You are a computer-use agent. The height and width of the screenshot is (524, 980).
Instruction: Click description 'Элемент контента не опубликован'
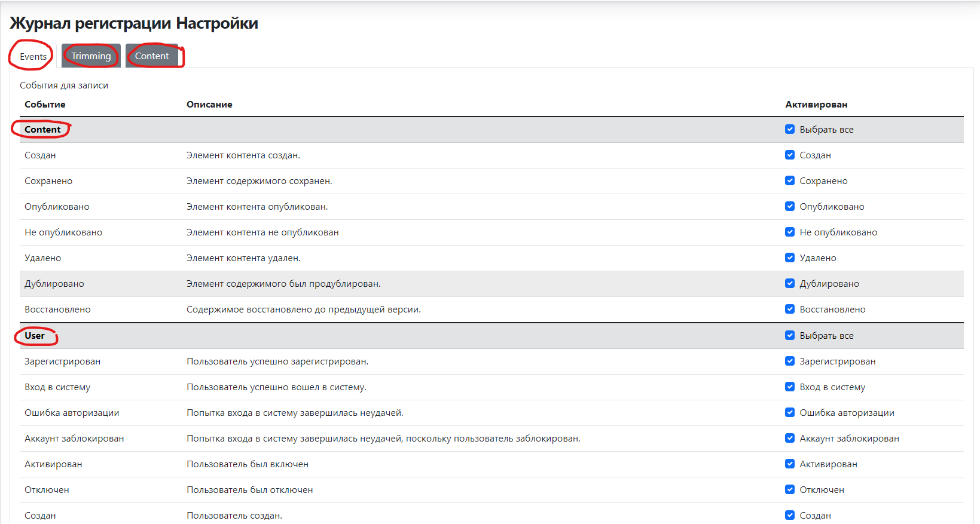click(262, 232)
